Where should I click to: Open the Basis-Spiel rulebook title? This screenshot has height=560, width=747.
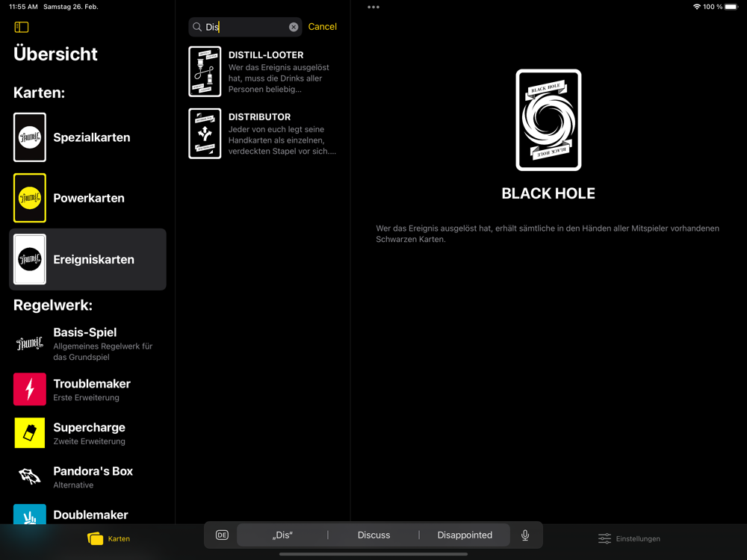(x=85, y=332)
